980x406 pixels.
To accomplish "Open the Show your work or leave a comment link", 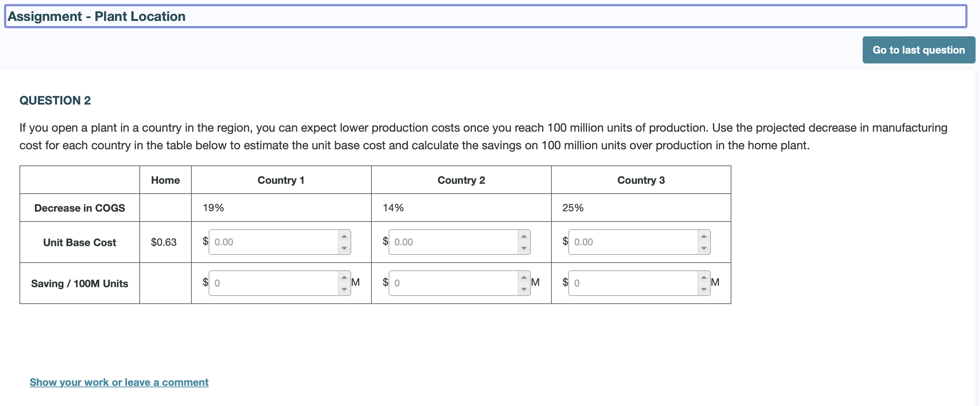I will click(x=119, y=382).
